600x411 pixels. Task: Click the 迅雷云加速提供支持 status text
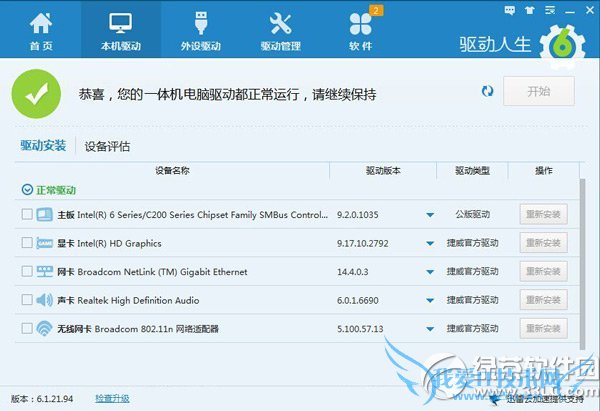(x=545, y=400)
